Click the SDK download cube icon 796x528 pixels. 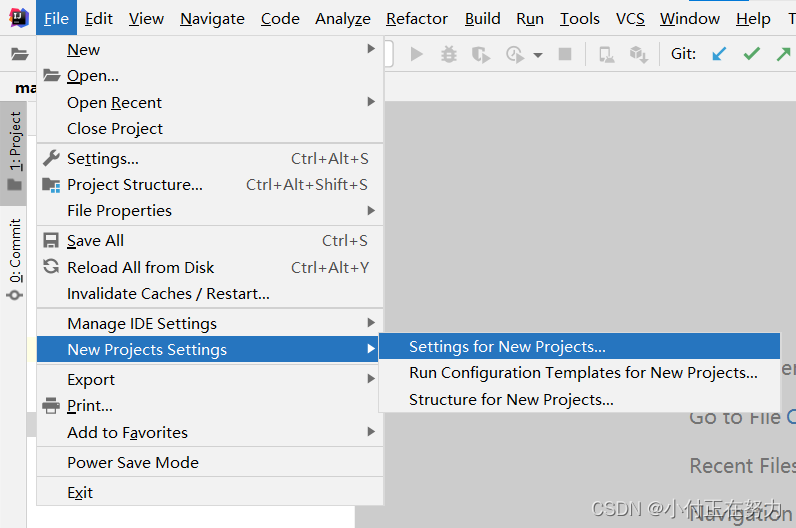[638, 54]
